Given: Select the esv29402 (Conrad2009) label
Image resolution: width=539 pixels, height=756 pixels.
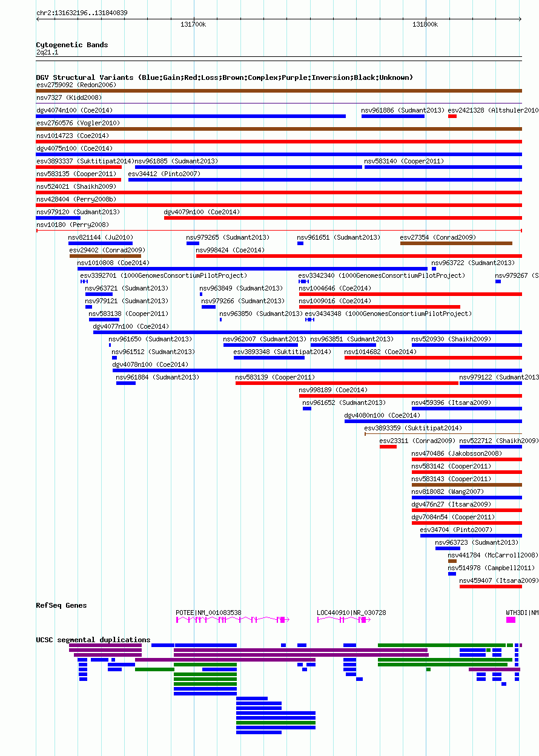Looking at the screenshot, I should (x=107, y=250).
